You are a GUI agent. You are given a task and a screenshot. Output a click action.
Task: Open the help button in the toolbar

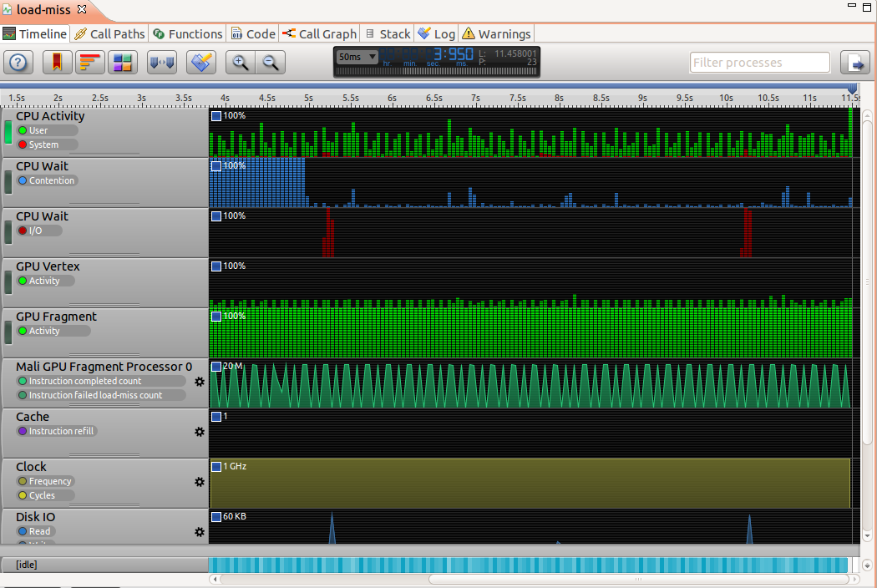coord(19,63)
